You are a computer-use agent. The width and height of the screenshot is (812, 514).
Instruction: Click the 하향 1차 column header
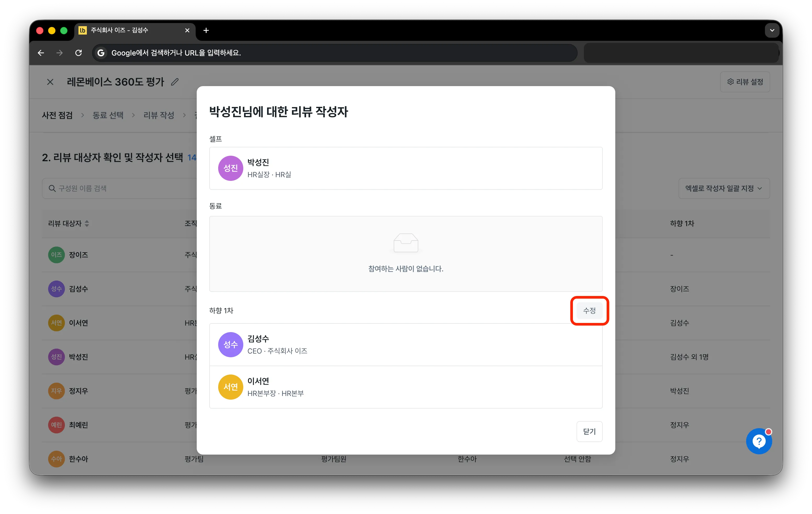tap(682, 223)
